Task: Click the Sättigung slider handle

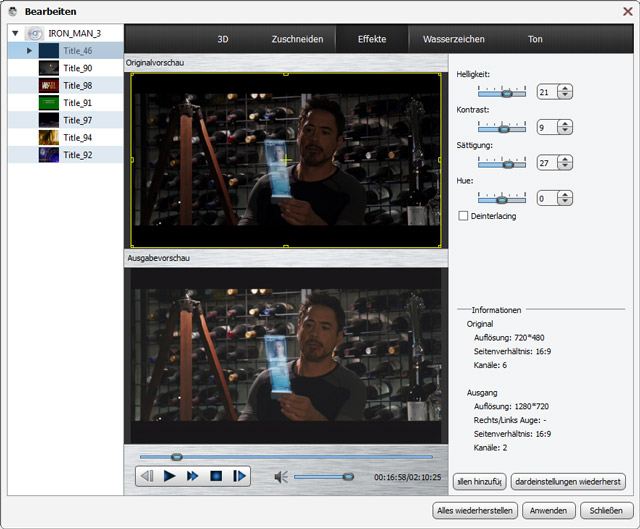Action: pos(508,164)
